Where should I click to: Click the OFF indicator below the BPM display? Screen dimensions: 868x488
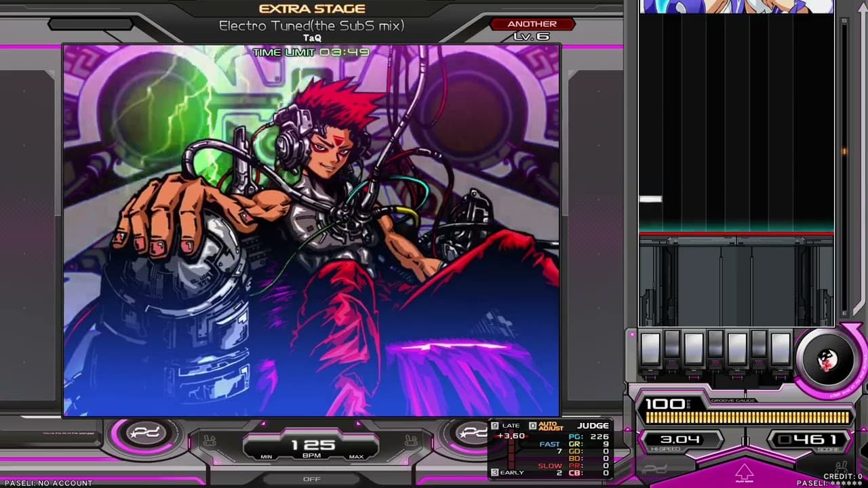[312, 479]
